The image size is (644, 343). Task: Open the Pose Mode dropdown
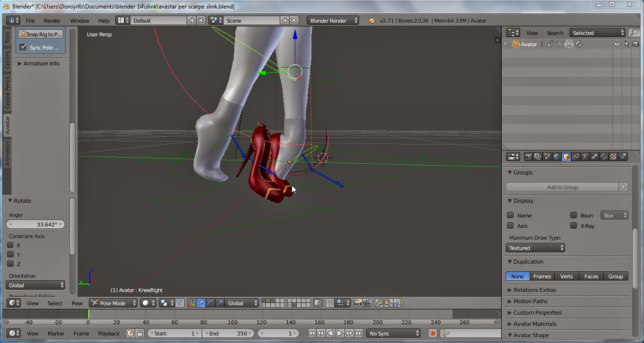pyautogui.click(x=113, y=303)
